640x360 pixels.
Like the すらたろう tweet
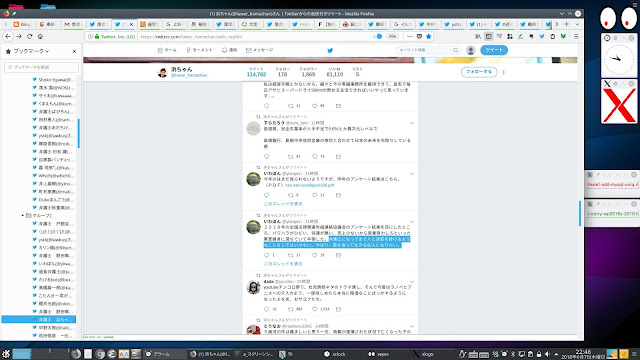pyautogui.click(x=315, y=156)
